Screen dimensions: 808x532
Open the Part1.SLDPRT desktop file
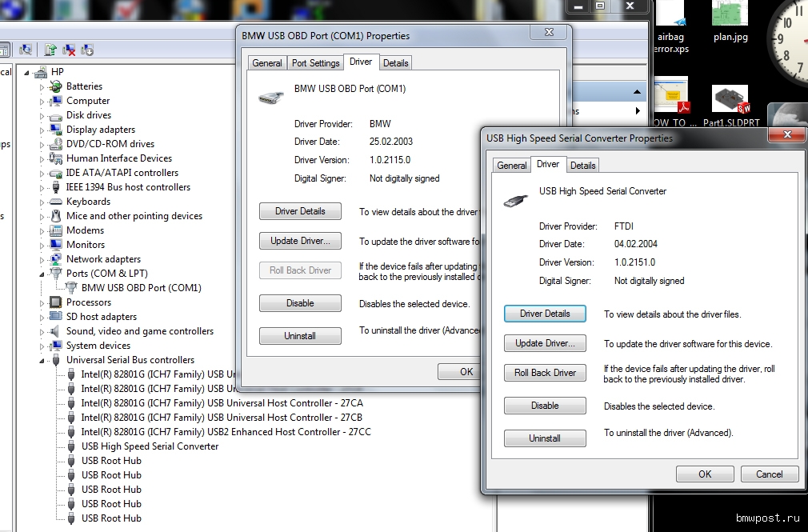730,106
